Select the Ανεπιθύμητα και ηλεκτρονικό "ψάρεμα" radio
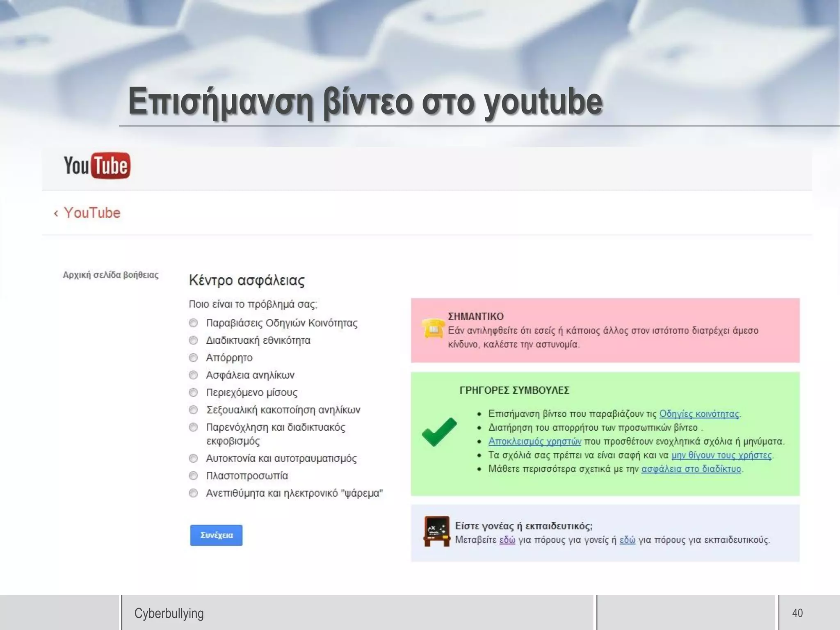Viewport: 840px width, 630px height. point(193,493)
